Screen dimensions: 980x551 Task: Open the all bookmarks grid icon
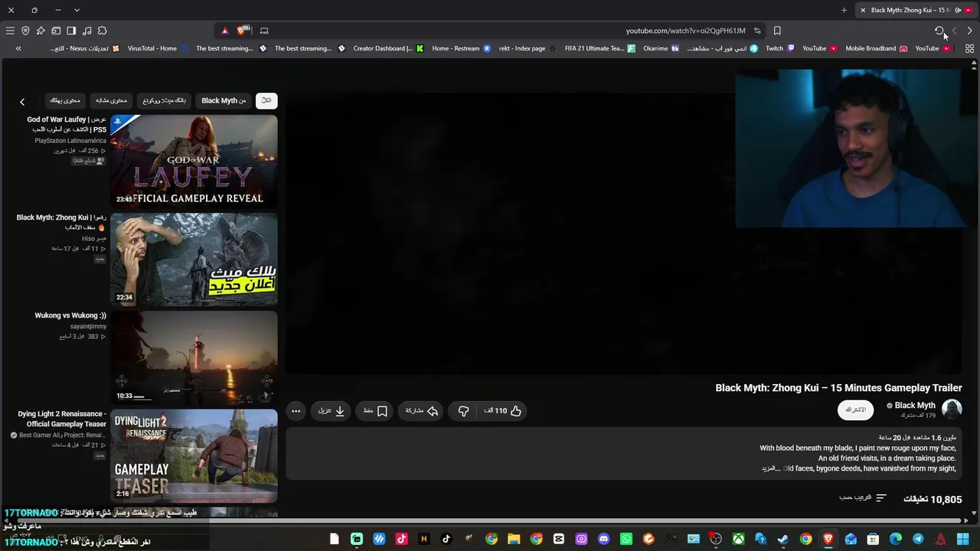click(969, 48)
